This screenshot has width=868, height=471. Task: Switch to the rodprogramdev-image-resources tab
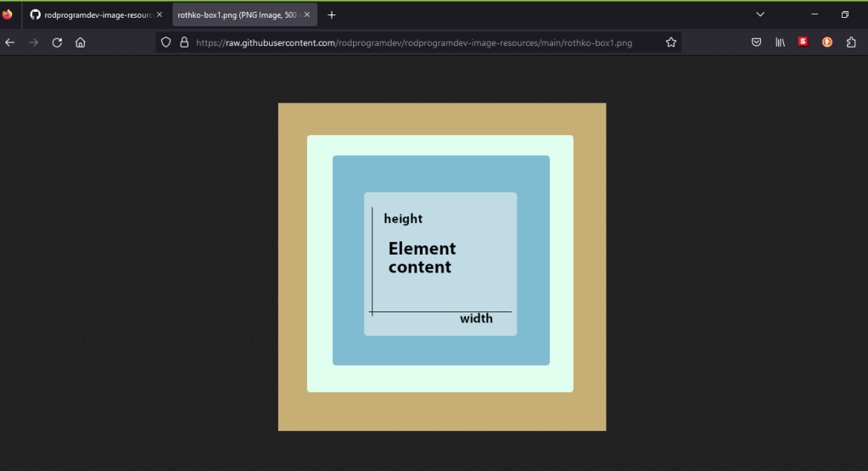(96, 15)
